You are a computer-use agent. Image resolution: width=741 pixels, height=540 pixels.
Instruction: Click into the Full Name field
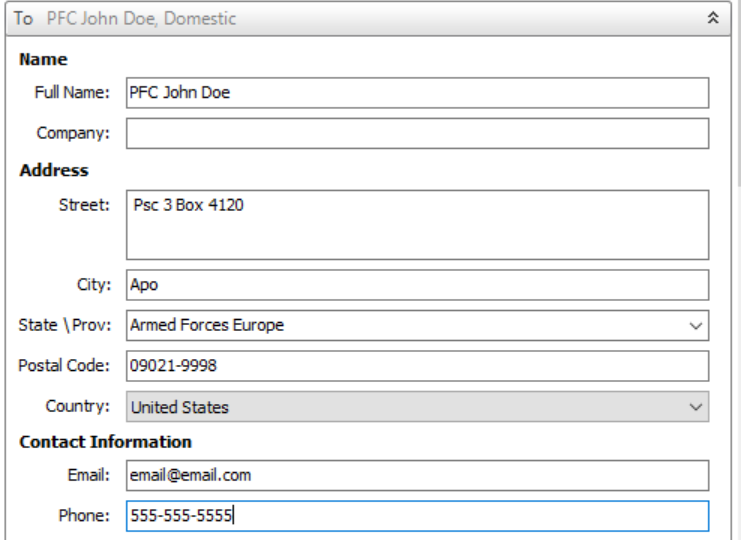pyautogui.click(x=417, y=93)
